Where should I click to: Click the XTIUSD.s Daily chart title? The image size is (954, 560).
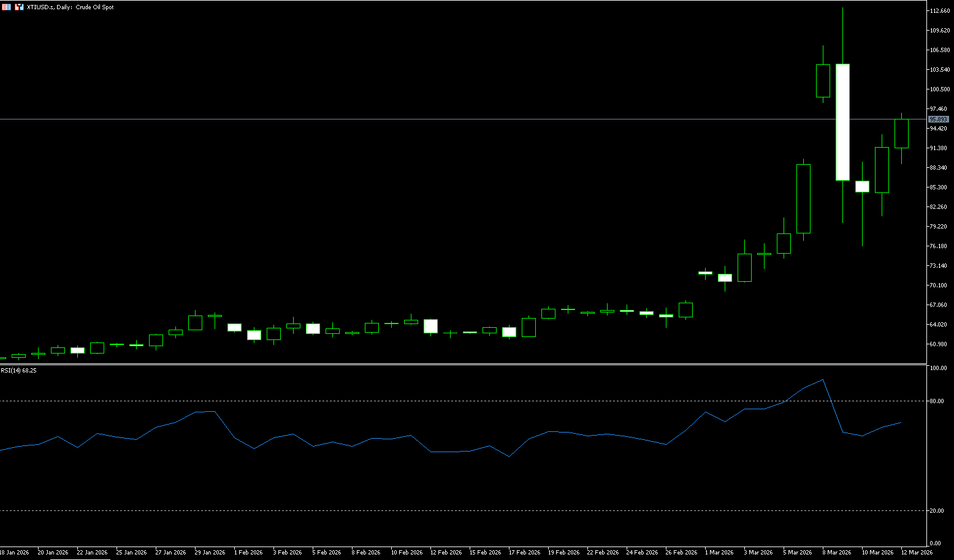point(71,7)
